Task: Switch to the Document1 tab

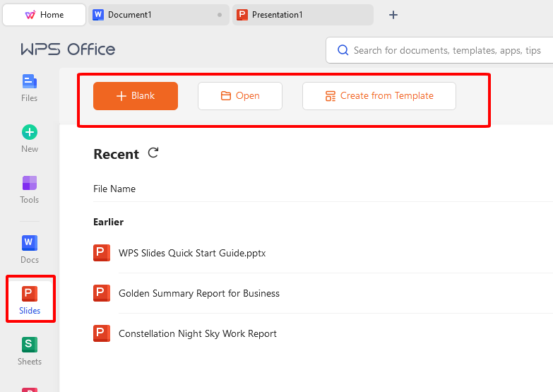Action: click(x=159, y=15)
